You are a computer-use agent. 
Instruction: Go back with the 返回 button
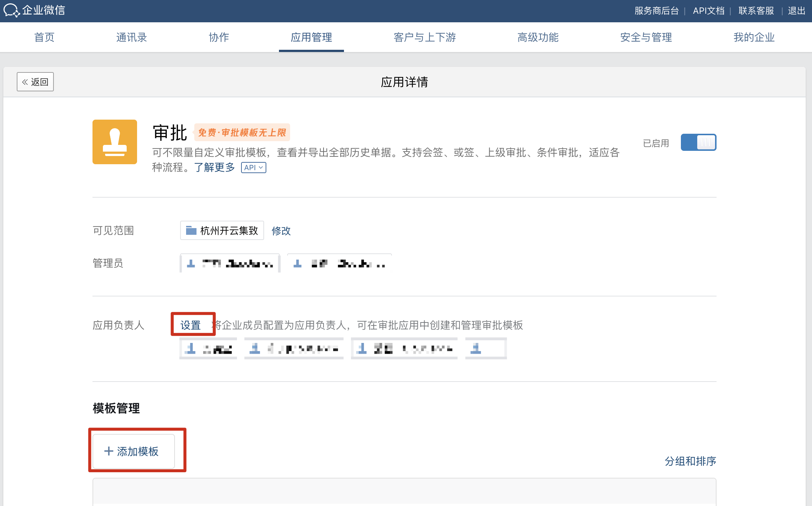(35, 82)
